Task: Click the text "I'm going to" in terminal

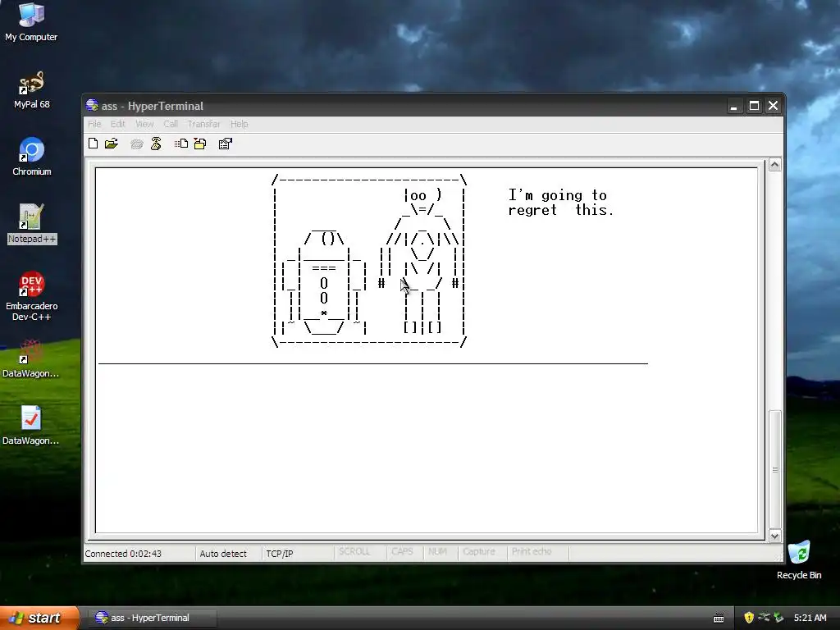Action: [557, 195]
